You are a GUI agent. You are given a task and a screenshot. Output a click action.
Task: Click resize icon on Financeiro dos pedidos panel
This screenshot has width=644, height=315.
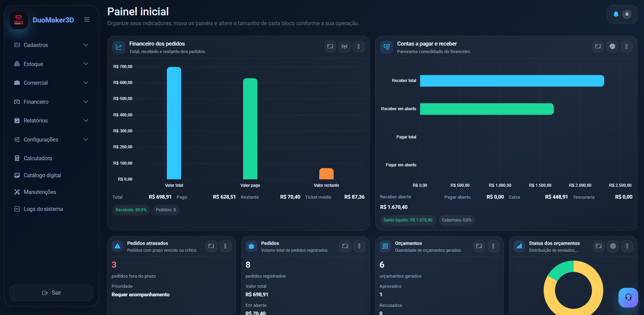coord(330,47)
